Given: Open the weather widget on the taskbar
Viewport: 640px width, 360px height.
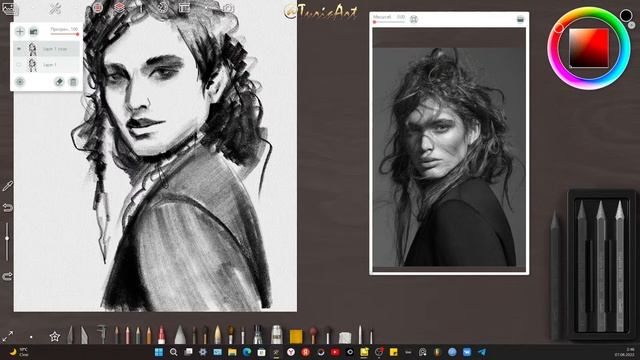Looking at the screenshot, I should [x=18, y=352].
